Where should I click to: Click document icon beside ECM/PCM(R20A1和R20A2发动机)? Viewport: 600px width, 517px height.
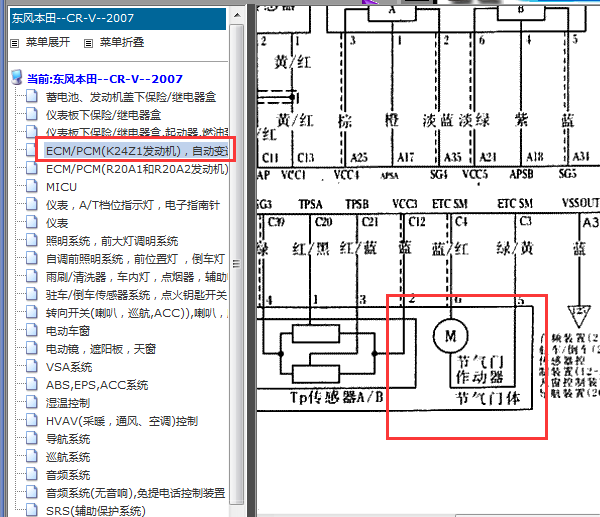click(x=32, y=168)
